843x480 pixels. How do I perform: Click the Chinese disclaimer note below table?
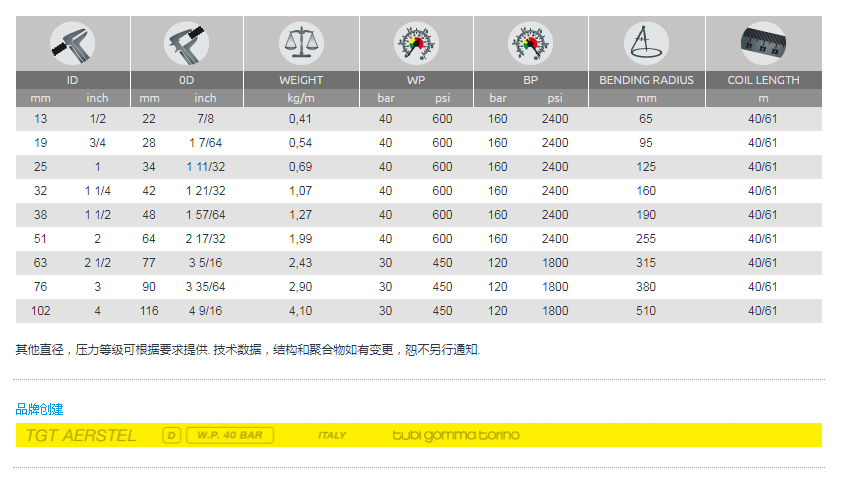click(248, 350)
